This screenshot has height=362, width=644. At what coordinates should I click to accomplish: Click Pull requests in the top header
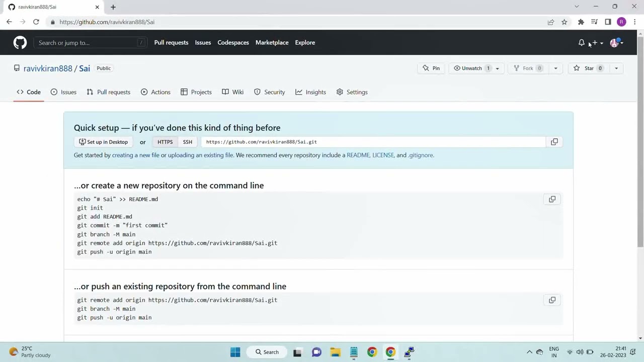coord(171,43)
